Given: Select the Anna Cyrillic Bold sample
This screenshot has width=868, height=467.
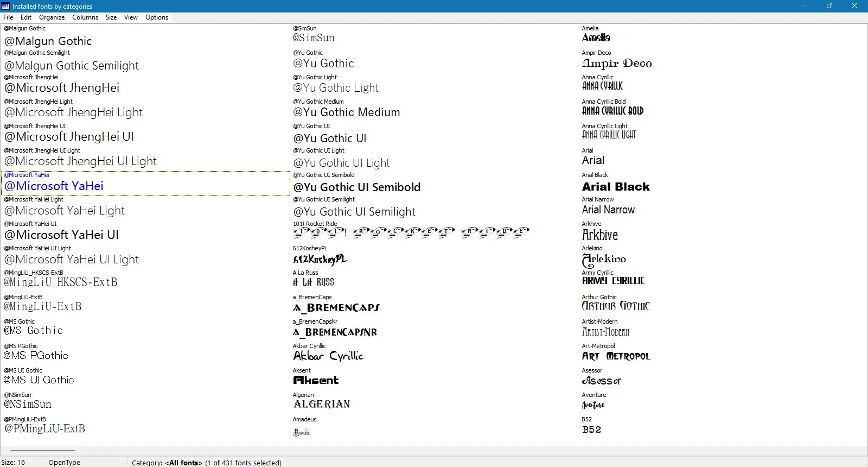Looking at the screenshot, I should point(612,111).
